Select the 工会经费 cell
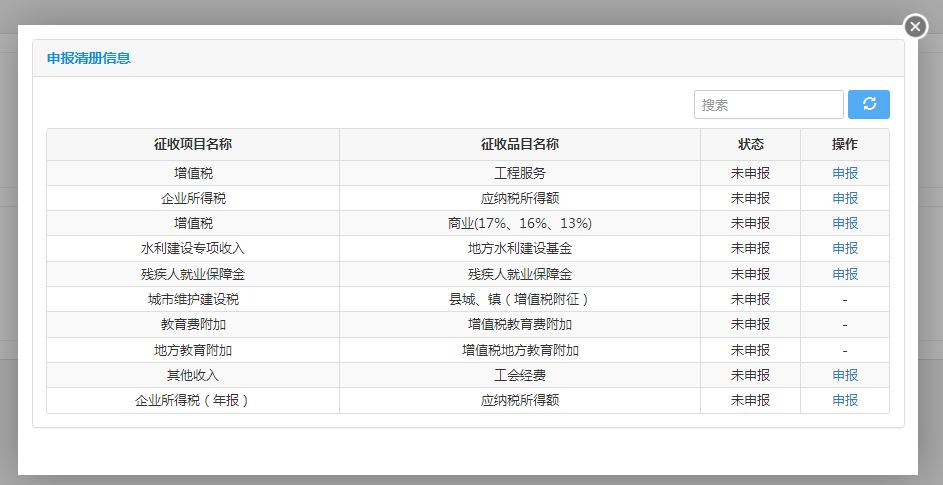This screenshot has width=943, height=485. [520, 375]
